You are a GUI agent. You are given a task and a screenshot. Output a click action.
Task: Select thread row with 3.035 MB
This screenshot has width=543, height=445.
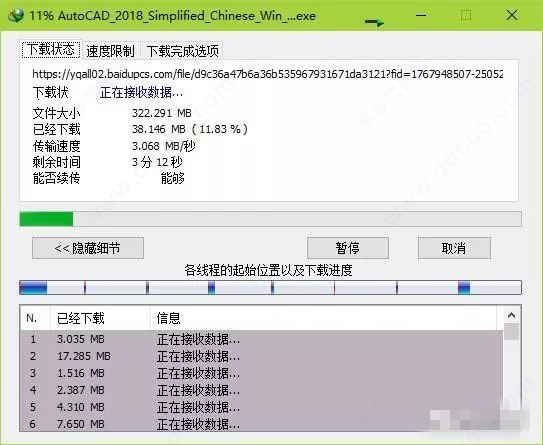[261, 339]
